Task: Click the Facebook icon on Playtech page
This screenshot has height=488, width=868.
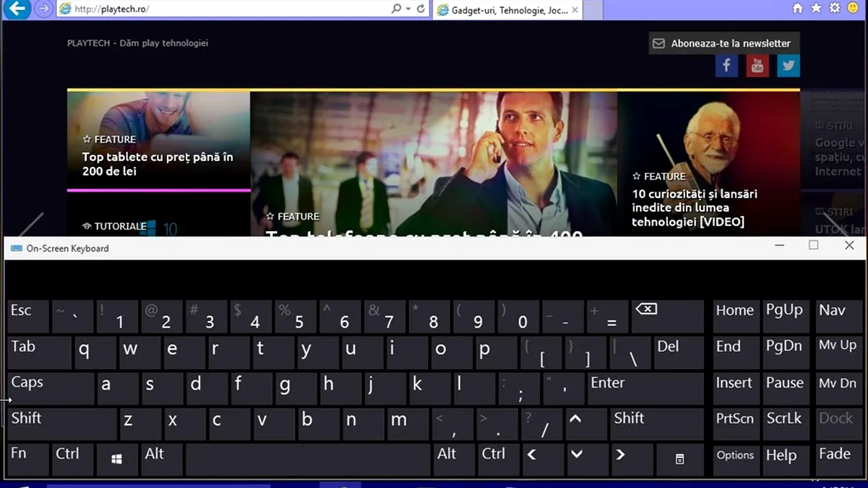Action: 726,65
